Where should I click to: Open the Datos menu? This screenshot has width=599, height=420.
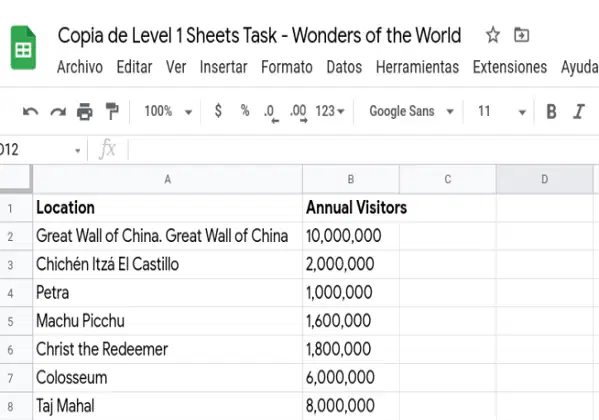(344, 67)
